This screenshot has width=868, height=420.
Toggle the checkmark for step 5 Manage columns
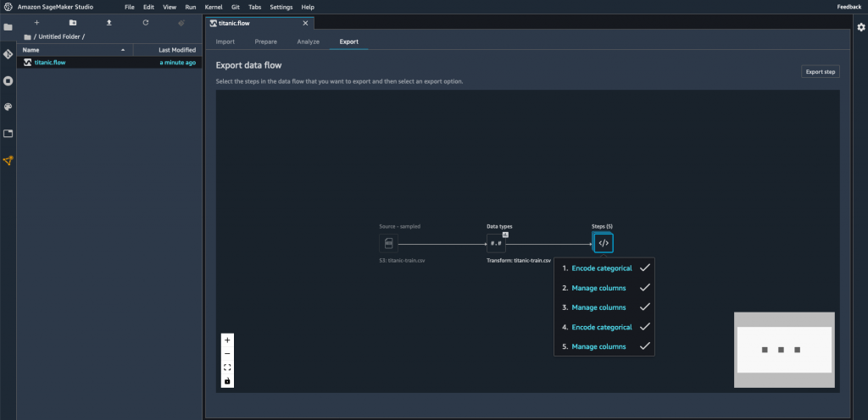pos(644,346)
